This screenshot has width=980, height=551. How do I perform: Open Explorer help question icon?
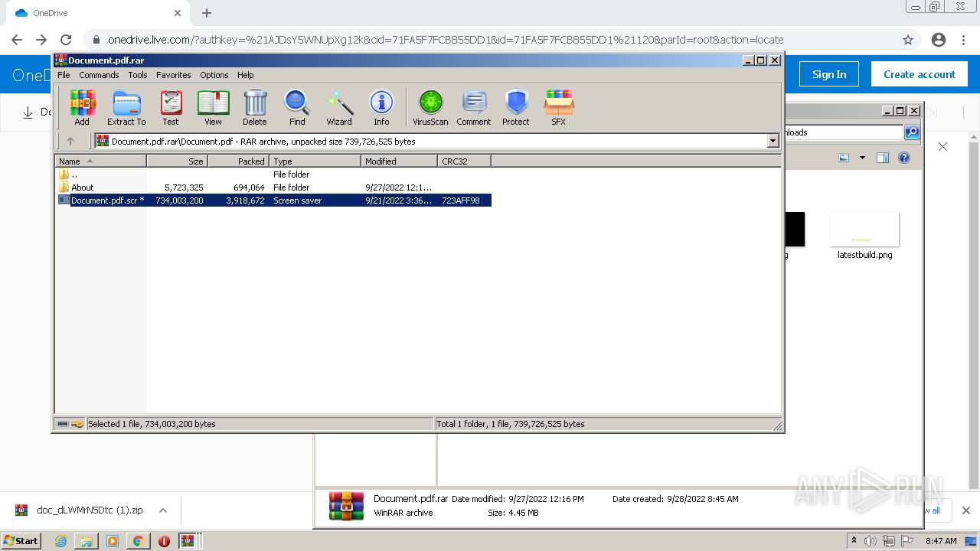tap(904, 158)
